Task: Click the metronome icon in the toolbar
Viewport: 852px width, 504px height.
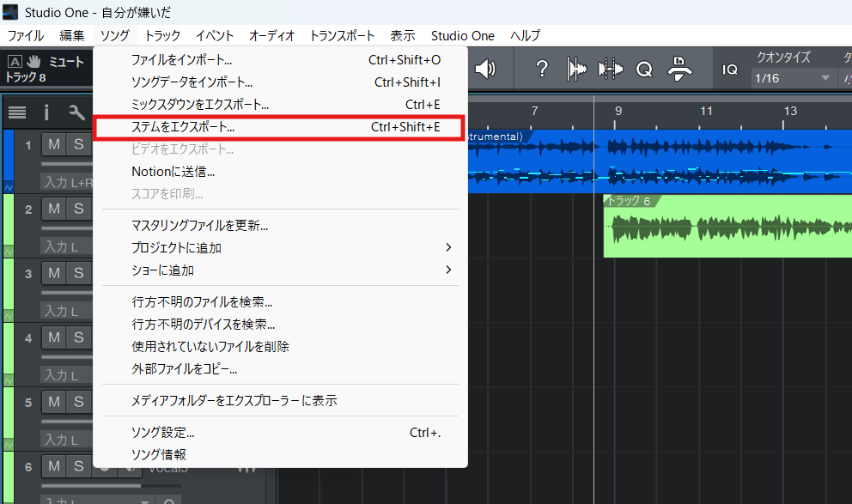Action: [680, 70]
